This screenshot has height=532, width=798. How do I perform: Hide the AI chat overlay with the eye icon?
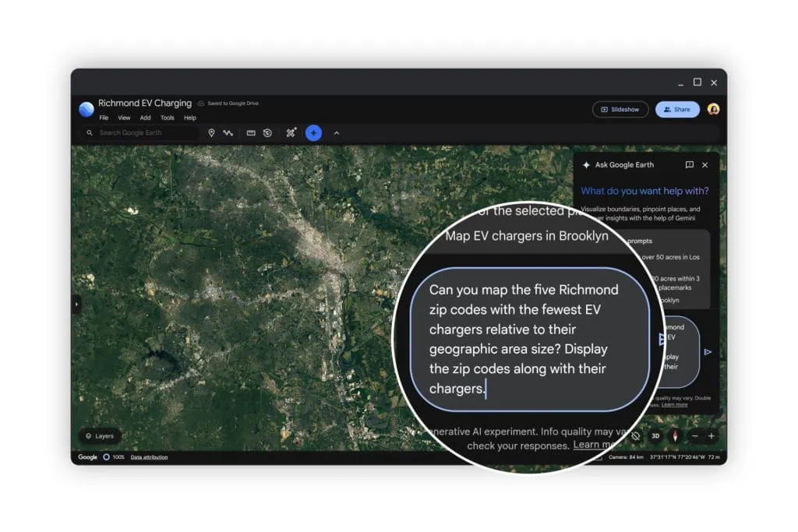pyautogui.click(x=635, y=435)
